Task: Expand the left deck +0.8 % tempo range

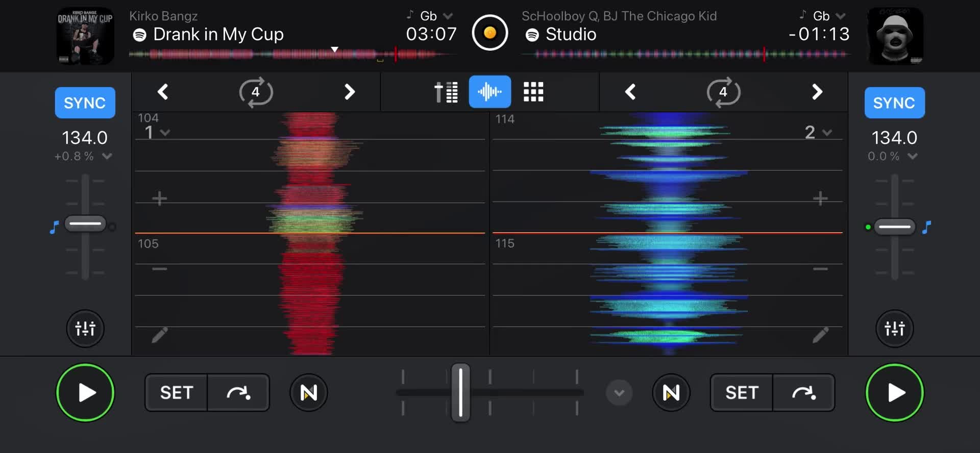Action: click(83, 156)
